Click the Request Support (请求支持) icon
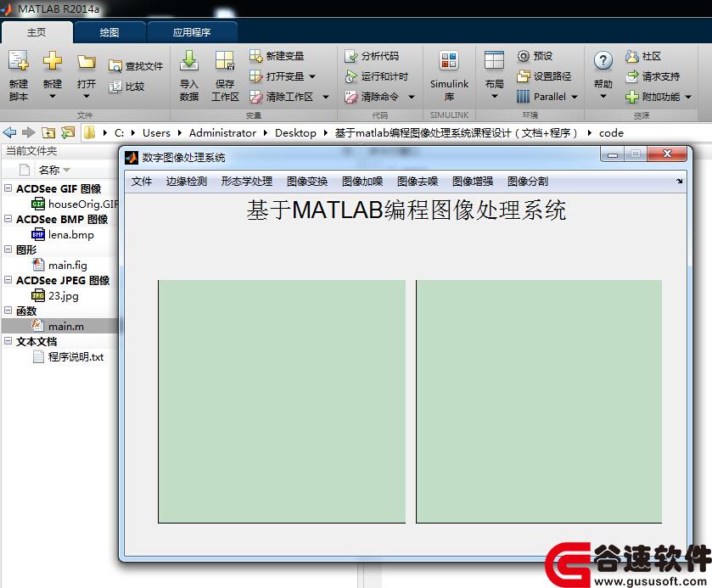Image resolution: width=712 pixels, height=588 pixels. pyautogui.click(x=631, y=76)
